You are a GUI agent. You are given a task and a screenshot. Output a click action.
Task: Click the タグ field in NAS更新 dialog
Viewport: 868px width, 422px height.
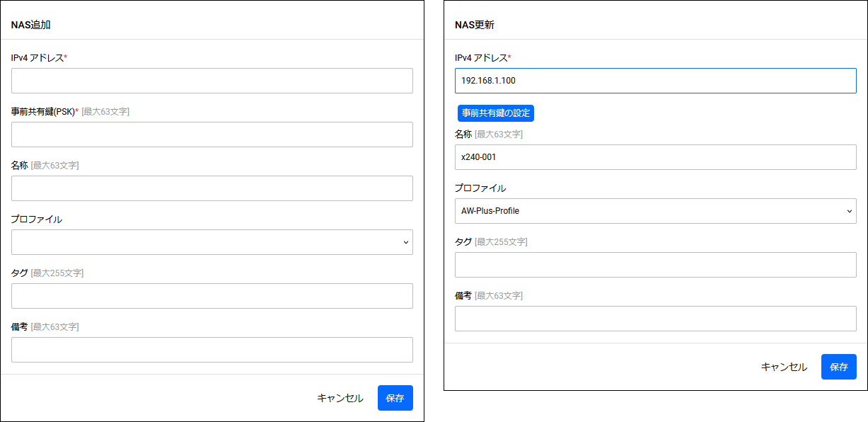click(x=656, y=265)
